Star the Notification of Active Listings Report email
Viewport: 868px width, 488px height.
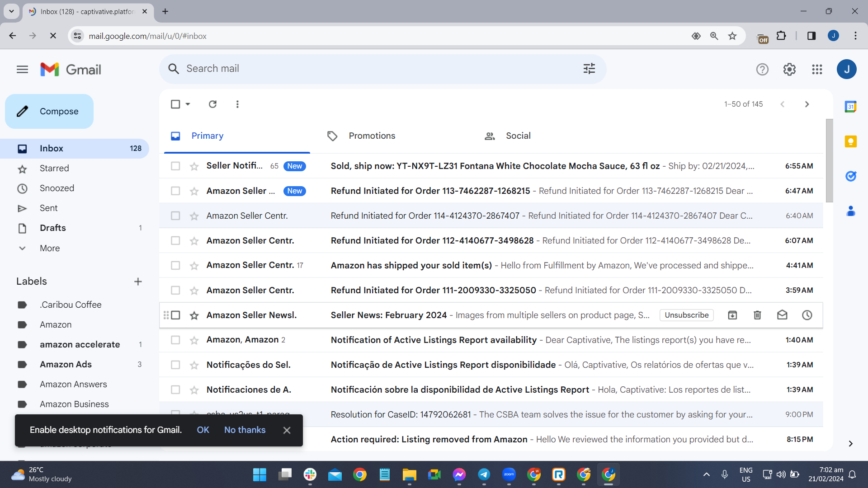[x=194, y=340]
